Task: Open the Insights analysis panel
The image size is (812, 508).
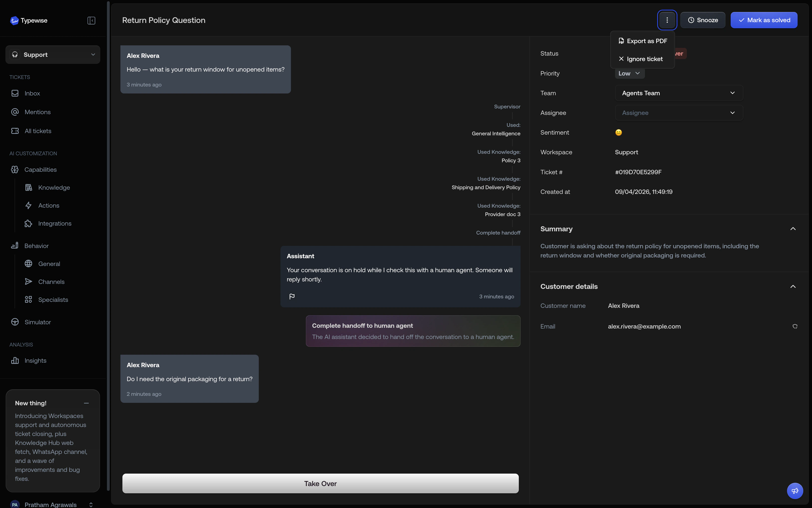Action: pyautogui.click(x=36, y=360)
